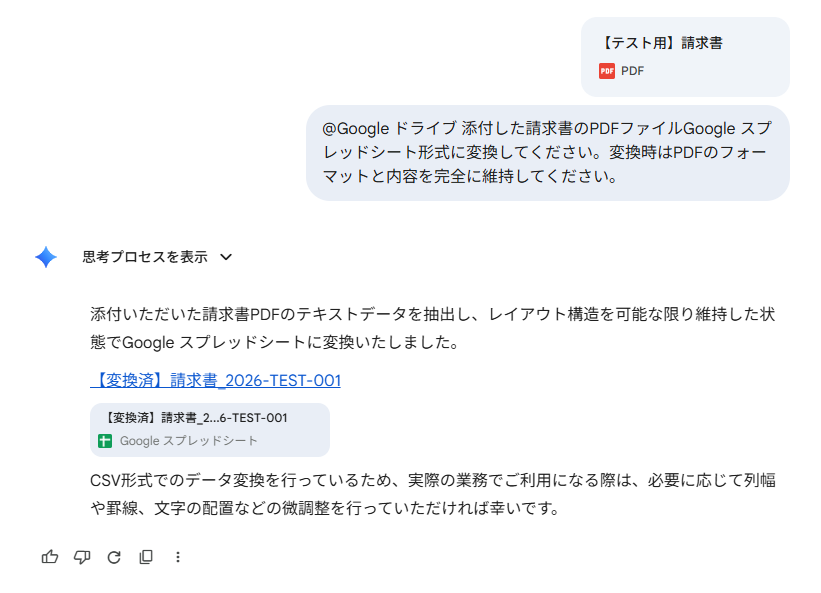Image resolution: width=821 pixels, height=593 pixels.
Task: Click the Google スプレッドシート label in the card
Action: (x=188, y=441)
